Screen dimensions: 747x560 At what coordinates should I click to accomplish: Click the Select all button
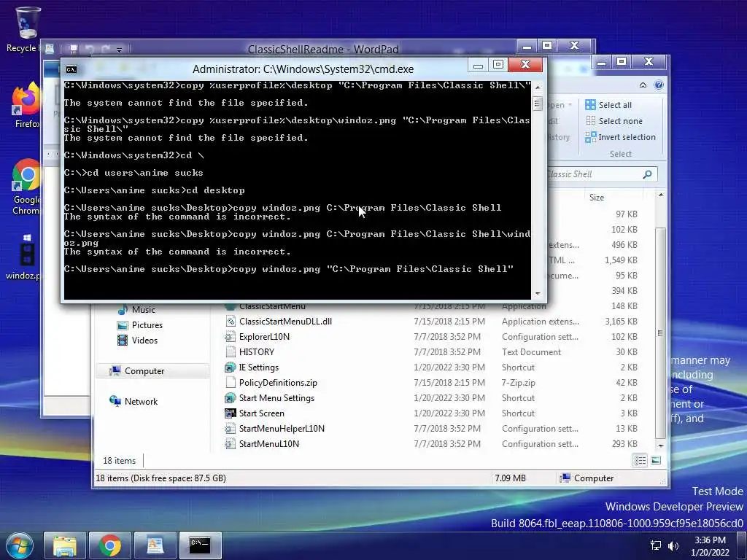608,105
